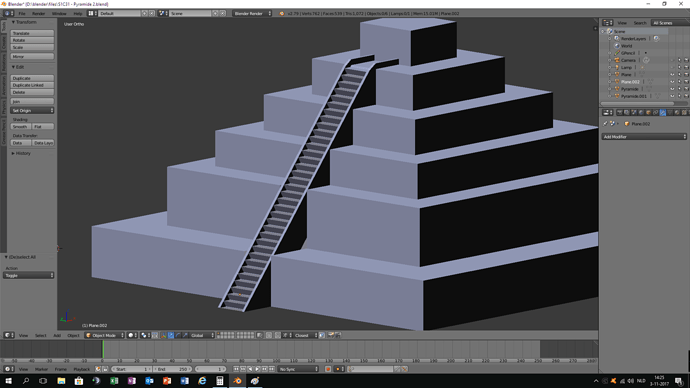Click the play animation button in timeline
This screenshot has width=690, height=388.
click(258, 369)
